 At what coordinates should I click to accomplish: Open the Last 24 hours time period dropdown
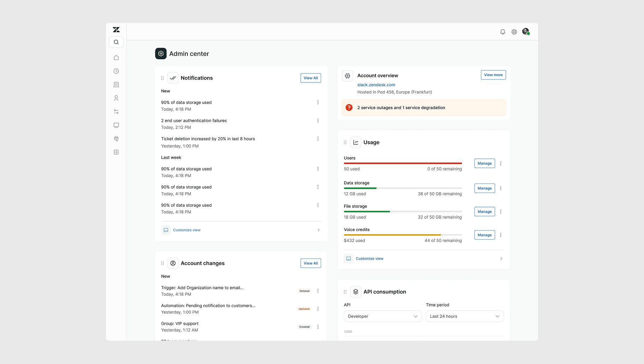(x=464, y=316)
